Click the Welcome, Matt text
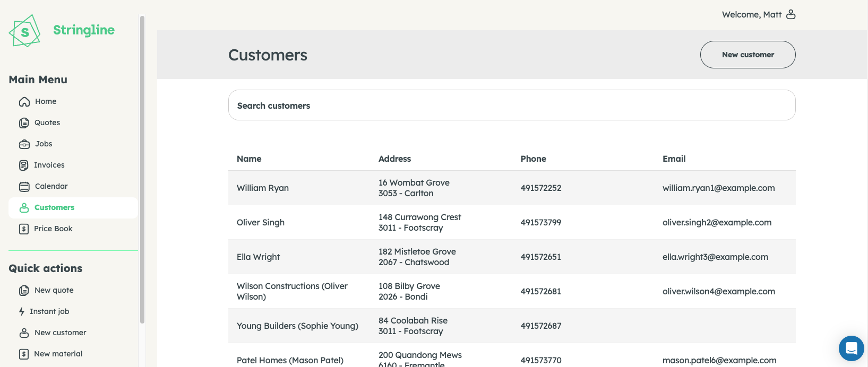Screen dimensions: 868x367 (752, 14)
